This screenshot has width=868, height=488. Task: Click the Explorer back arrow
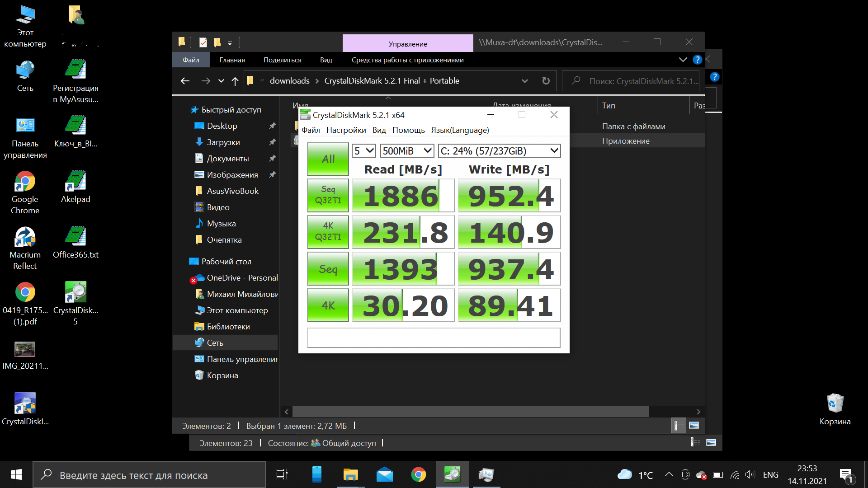185,81
